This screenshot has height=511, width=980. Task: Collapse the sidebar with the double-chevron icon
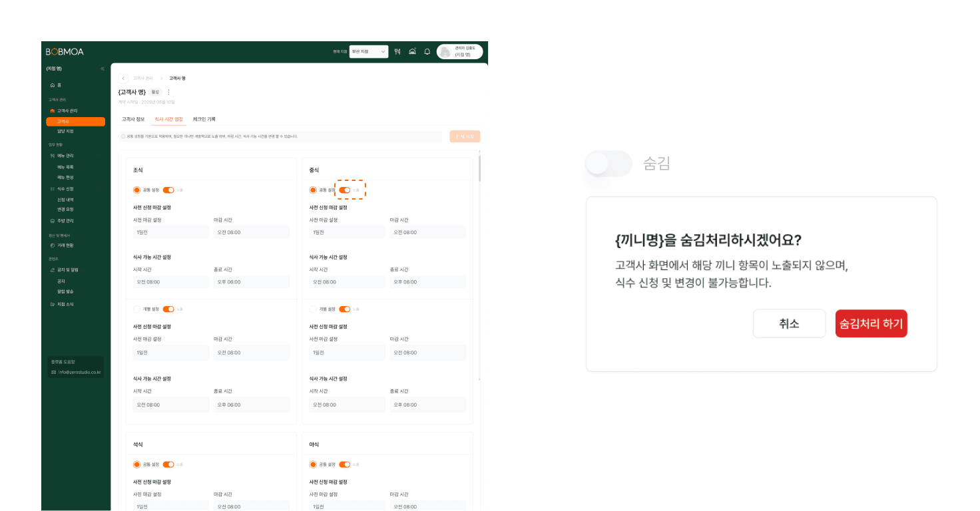(x=103, y=69)
